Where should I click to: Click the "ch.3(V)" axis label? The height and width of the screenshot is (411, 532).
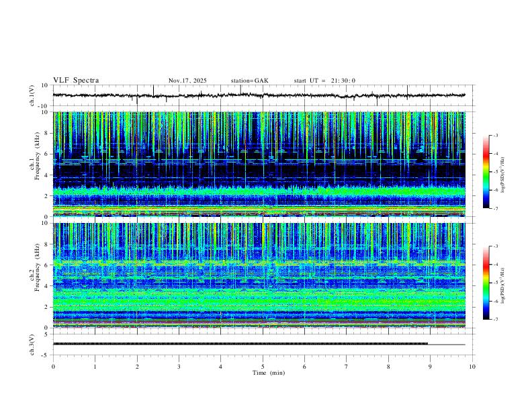point(32,345)
